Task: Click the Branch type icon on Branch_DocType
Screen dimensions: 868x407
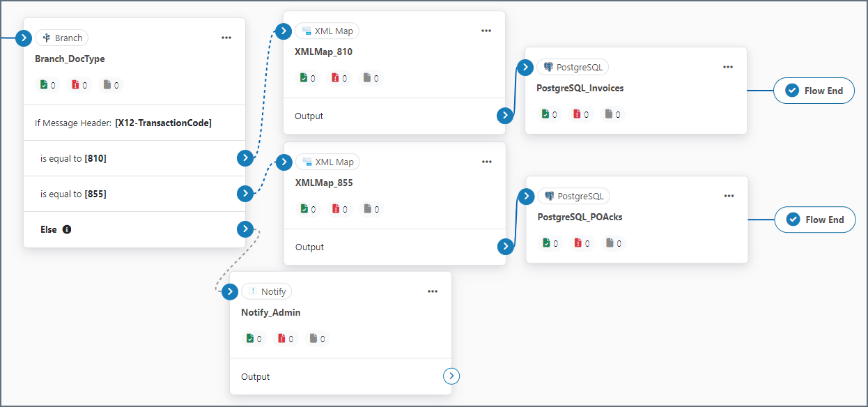Action: (x=47, y=38)
